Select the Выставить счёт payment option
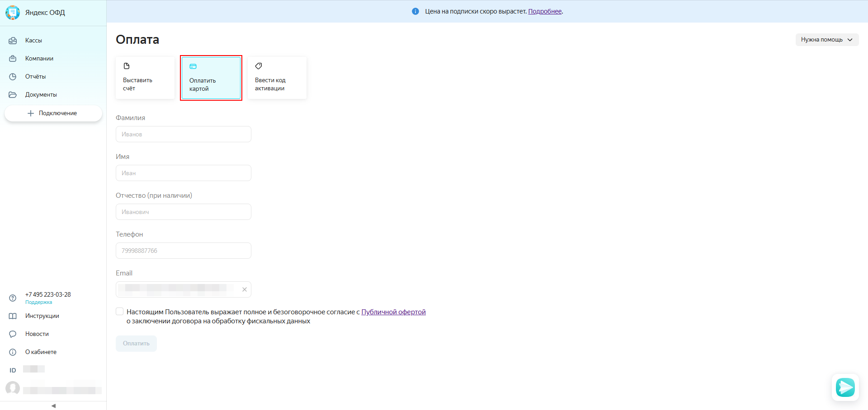This screenshot has height=410, width=868. point(145,78)
